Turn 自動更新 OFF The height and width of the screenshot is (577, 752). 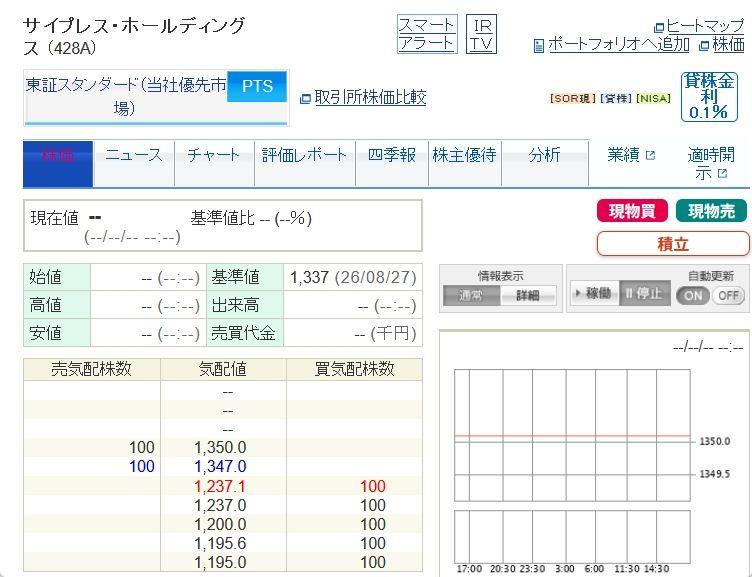[728, 295]
